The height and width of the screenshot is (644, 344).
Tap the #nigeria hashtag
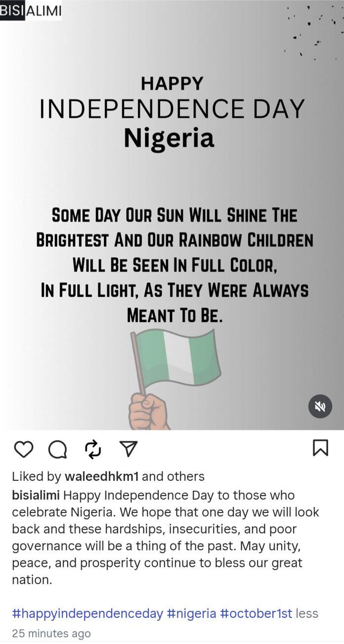(192, 614)
